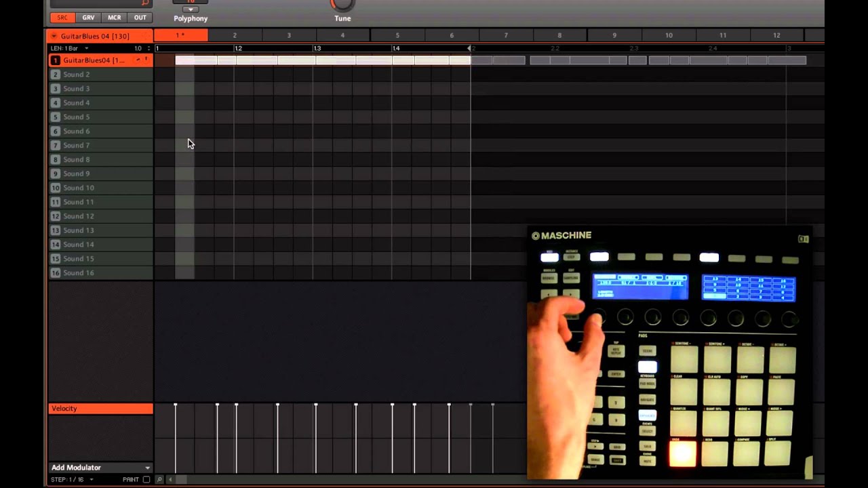Open the Polyphony dropdown arrow
This screenshot has height=488, width=868.
point(191,9)
